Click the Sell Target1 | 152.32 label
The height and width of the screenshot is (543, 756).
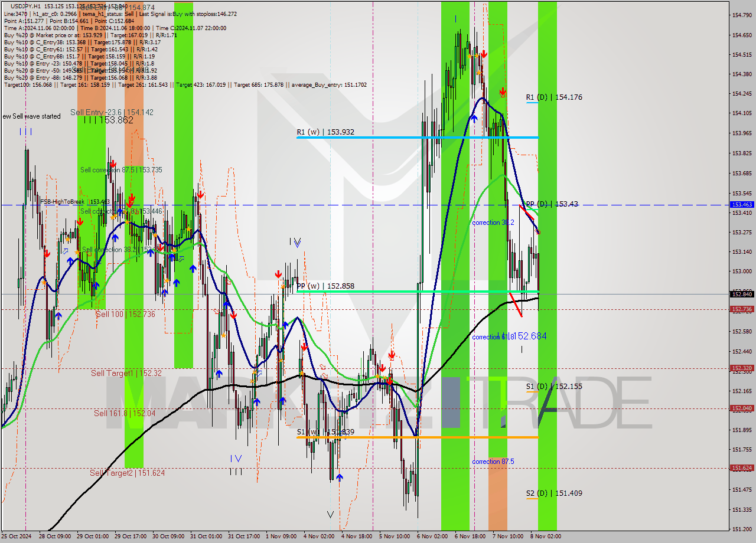126,374
